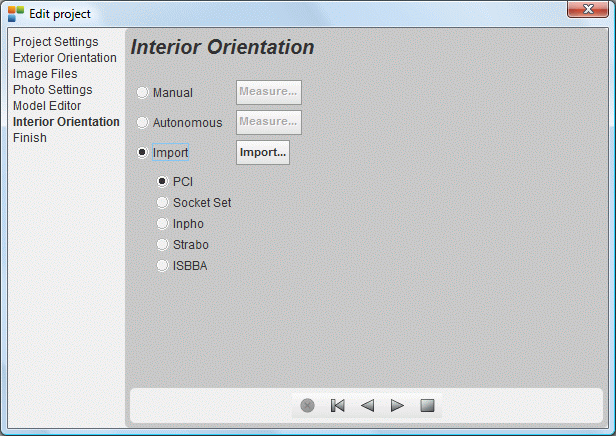The width and height of the screenshot is (616, 436).
Task: Go to previous step with left arrow
Action: tap(367, 405)
